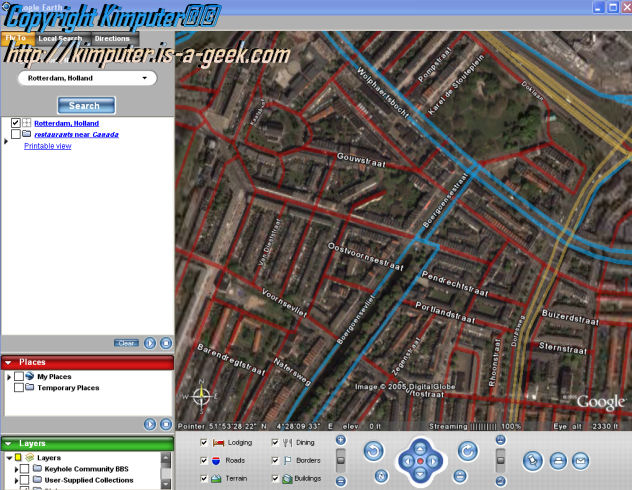Rotate the view counterclockwise
Viewport: 632px width, 490px height.
[373, 451]
